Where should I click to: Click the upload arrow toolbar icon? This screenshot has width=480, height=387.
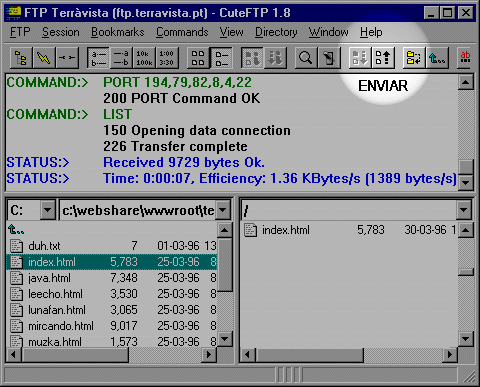383,58
